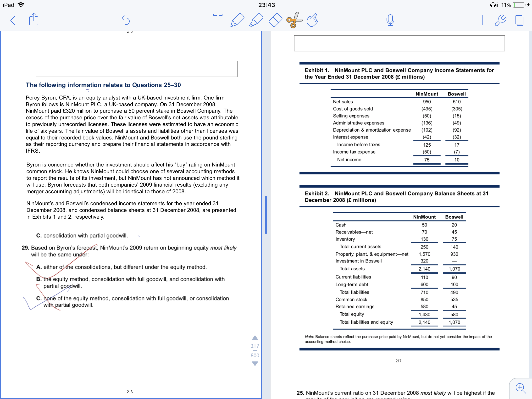The height and width of the screenshot is (399, 532).
Task: Tap question 25 text at page bottom
Action: click(x=396, y=394)
